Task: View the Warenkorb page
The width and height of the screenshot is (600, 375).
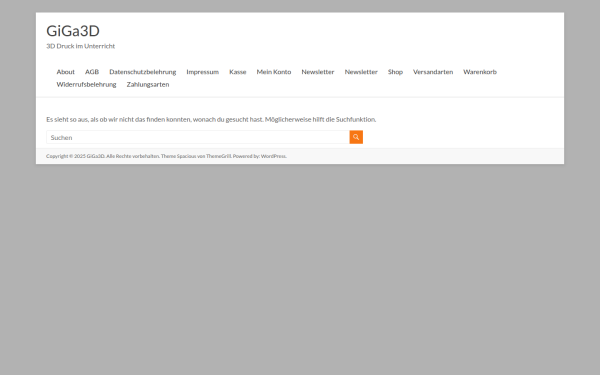Action: pyautogui.click(x=480, y=72)
